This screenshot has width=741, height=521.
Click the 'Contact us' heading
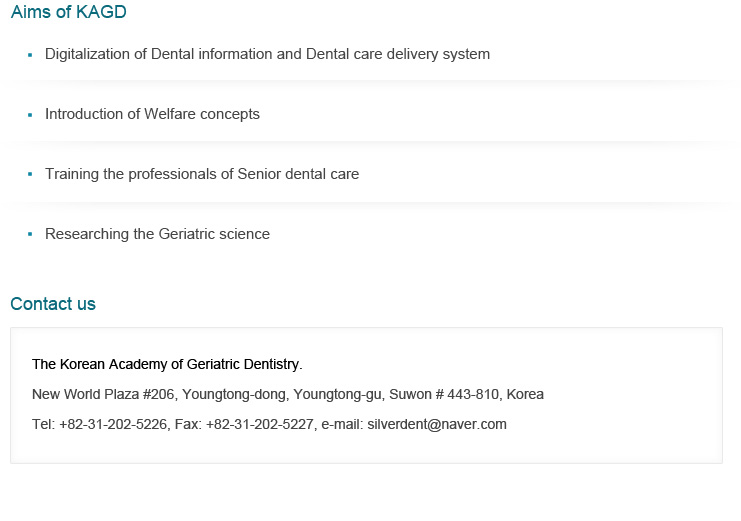pyautogui.click(x=53, y=304)
